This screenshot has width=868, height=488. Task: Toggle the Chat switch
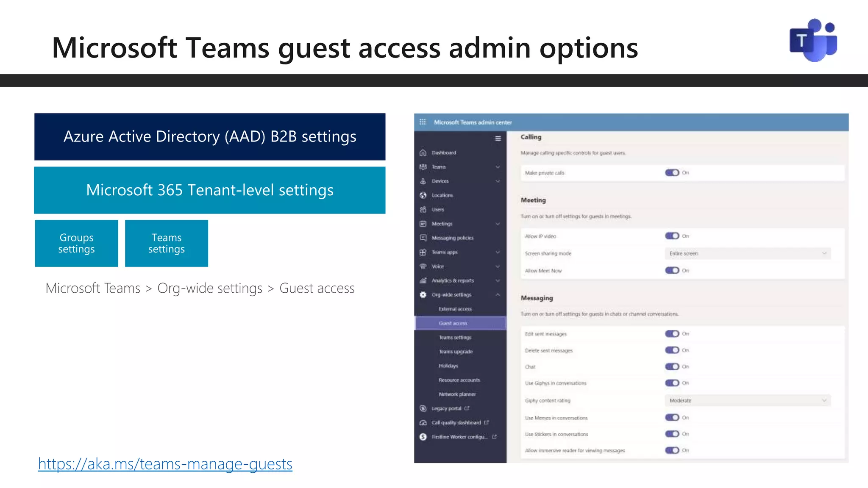click(672, 366)
